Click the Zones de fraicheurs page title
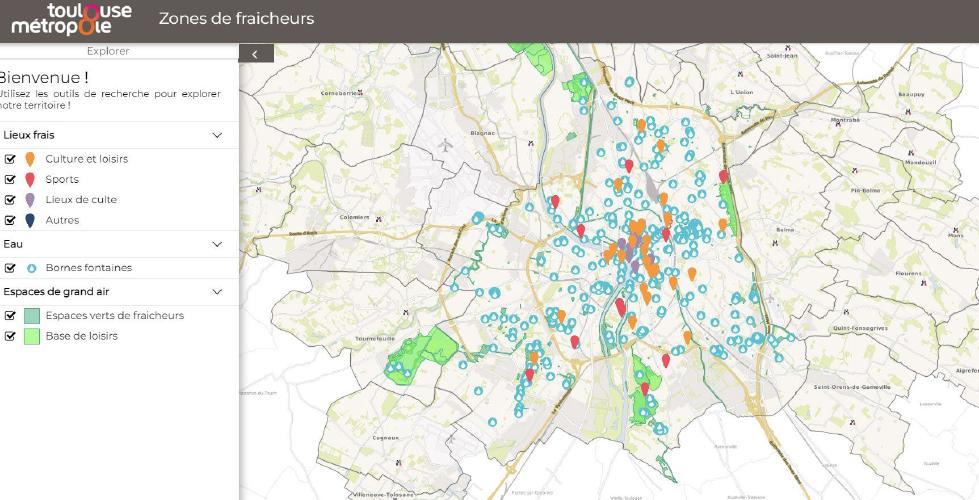Screen dimensions: 979x500 [236, 19]
